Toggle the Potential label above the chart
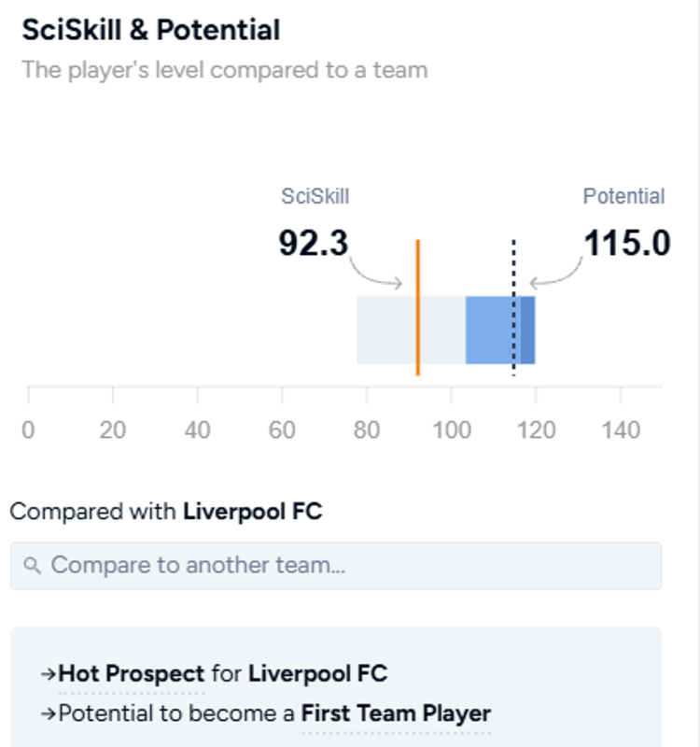This screenshot has width=700, height=747. coord(623,196)
